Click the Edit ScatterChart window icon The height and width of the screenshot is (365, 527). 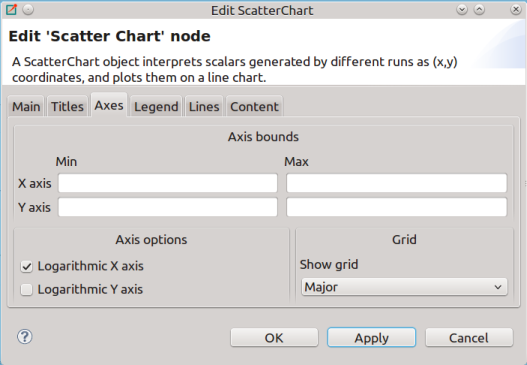11,9
